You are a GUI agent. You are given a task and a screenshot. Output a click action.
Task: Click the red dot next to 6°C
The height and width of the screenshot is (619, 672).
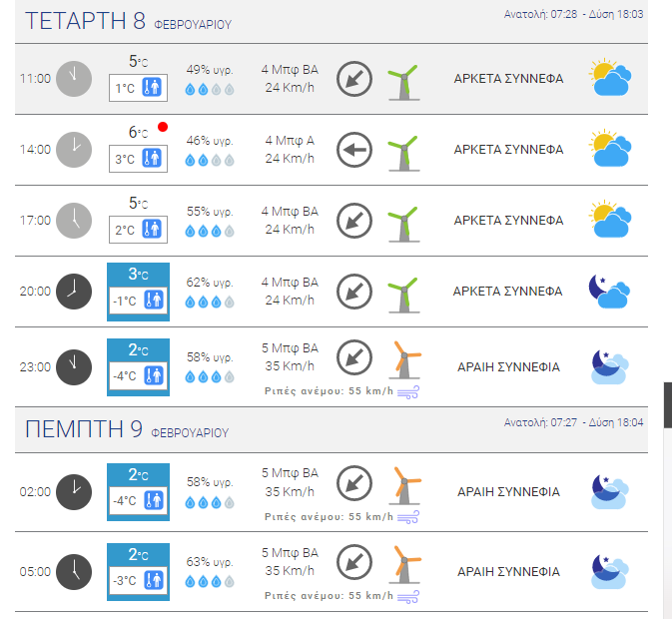[x=163, y=127]
